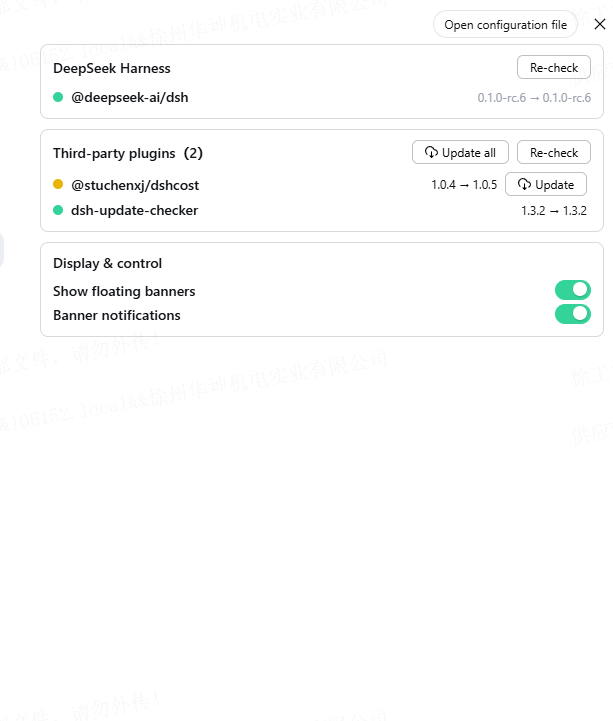Click the cloud icon on dshcost Update button
Viewport: 613px width, 721px height.
pyautogui.click(x=524, y=184)
